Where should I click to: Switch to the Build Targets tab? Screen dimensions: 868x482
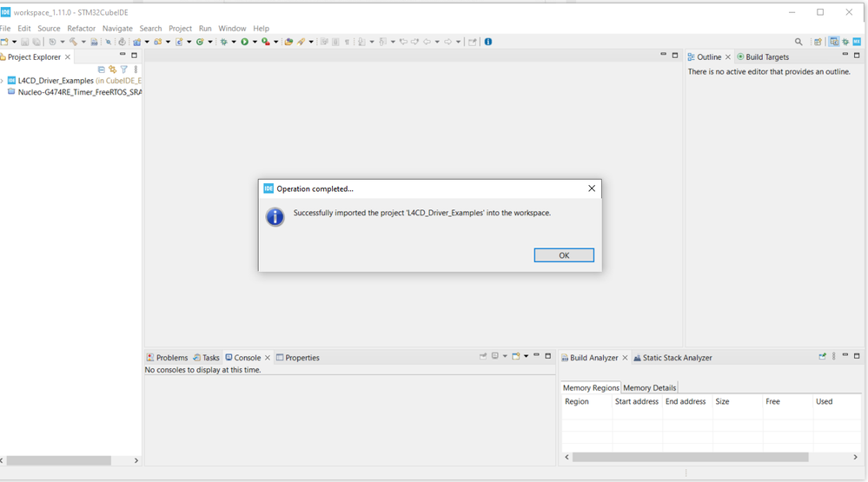click(x=763, y=57)
